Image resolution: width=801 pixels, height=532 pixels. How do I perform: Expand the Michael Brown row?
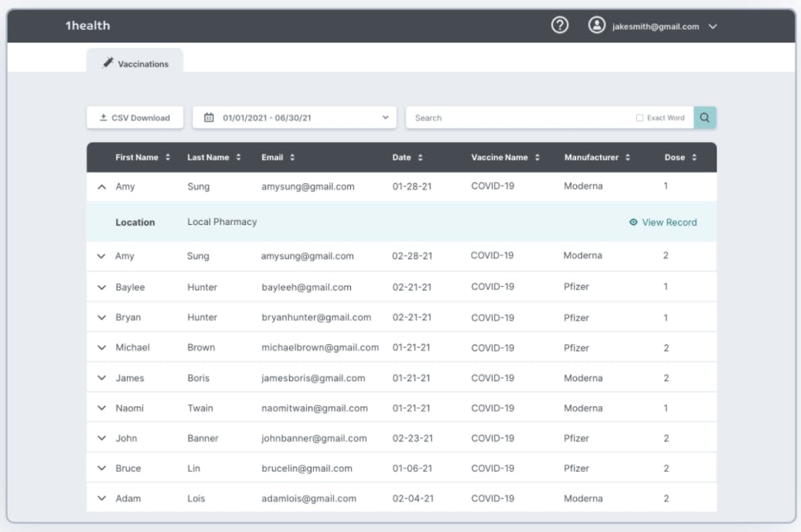coord(101,347)
